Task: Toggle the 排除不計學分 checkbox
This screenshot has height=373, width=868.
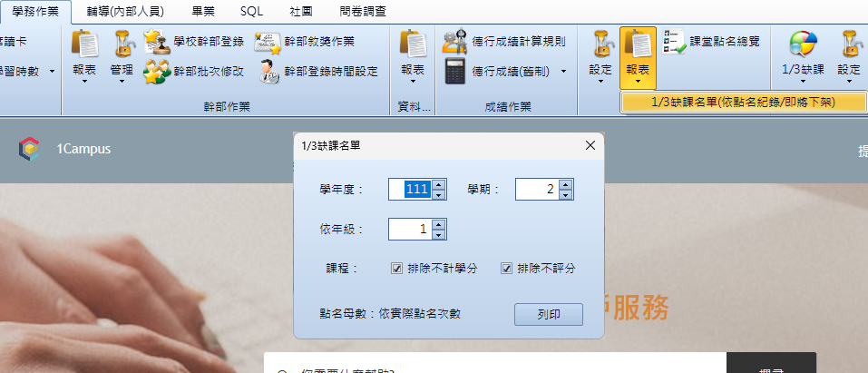Action: pyautogui.click(x=396, y=269)
